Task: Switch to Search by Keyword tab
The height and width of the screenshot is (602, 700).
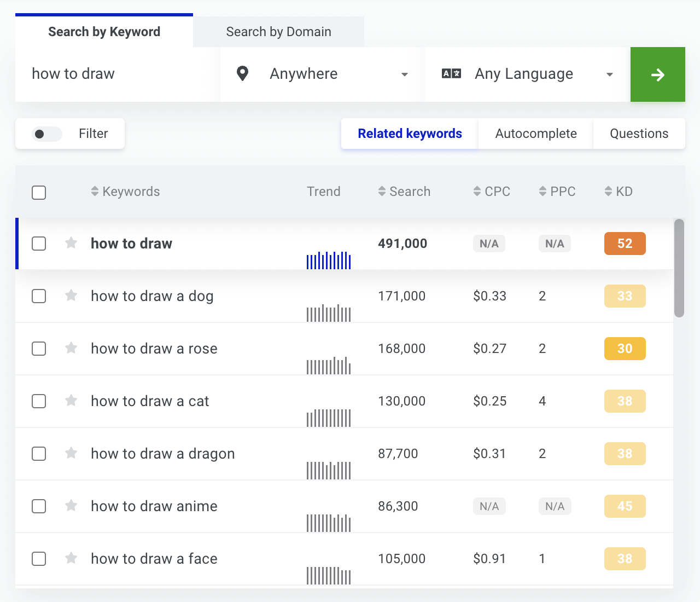Action: [104, 32]
